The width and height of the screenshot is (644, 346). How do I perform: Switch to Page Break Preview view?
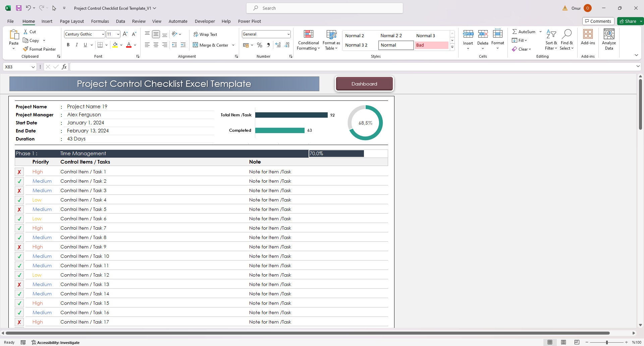coord(577,342)
